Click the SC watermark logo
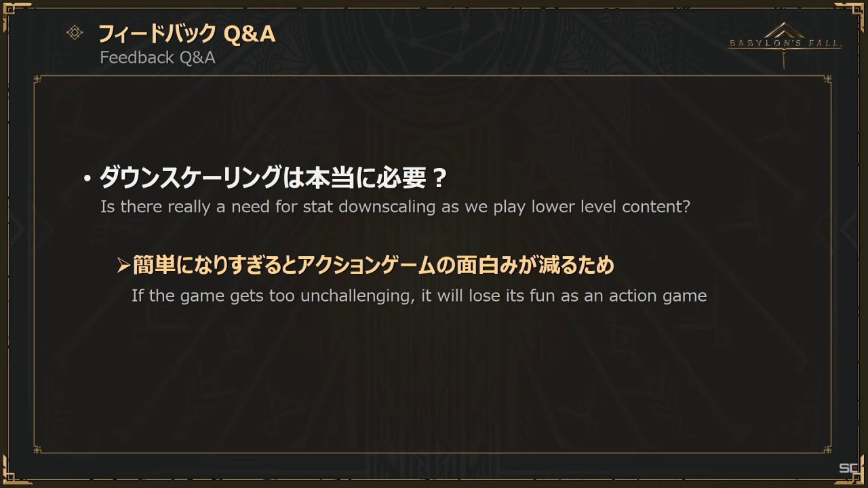The height and width of the screenshot is (488, 868). click(848, 468)
